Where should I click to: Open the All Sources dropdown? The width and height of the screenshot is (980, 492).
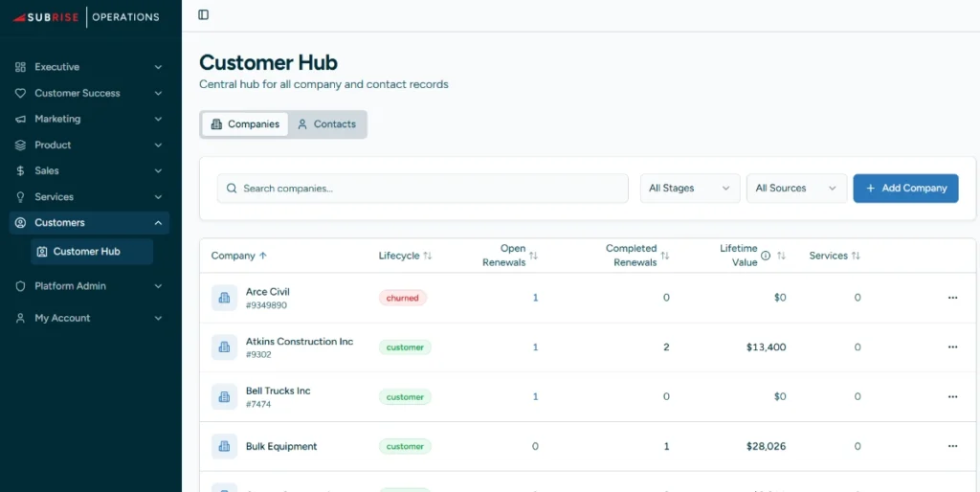tap(797, 189)
